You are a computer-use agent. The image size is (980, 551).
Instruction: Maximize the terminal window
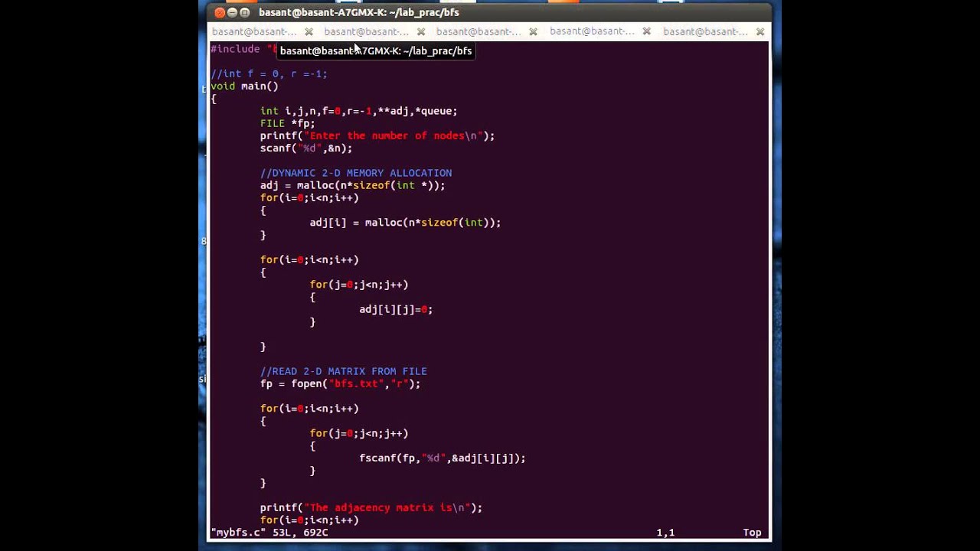(245, 12)
